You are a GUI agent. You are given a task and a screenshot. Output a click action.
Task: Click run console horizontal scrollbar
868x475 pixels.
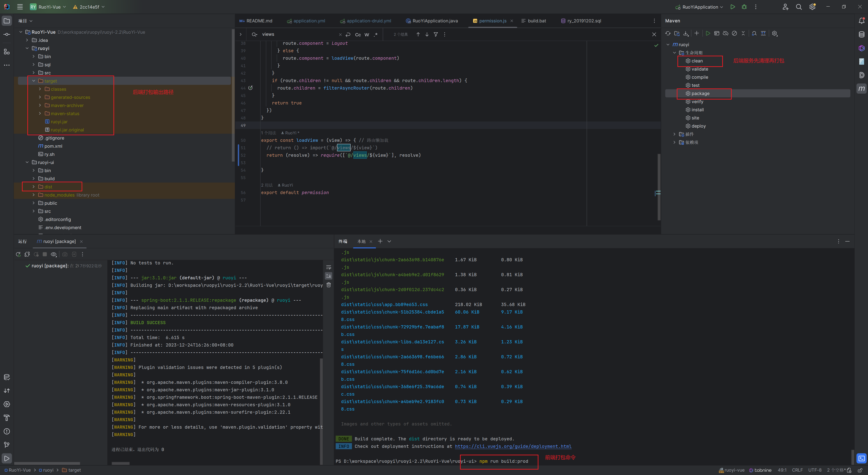120,463
